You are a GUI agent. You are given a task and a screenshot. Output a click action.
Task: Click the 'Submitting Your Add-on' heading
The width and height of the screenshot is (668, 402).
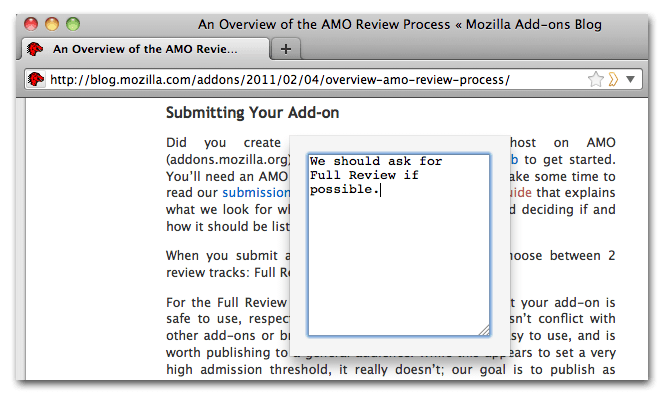click(252, 113)
